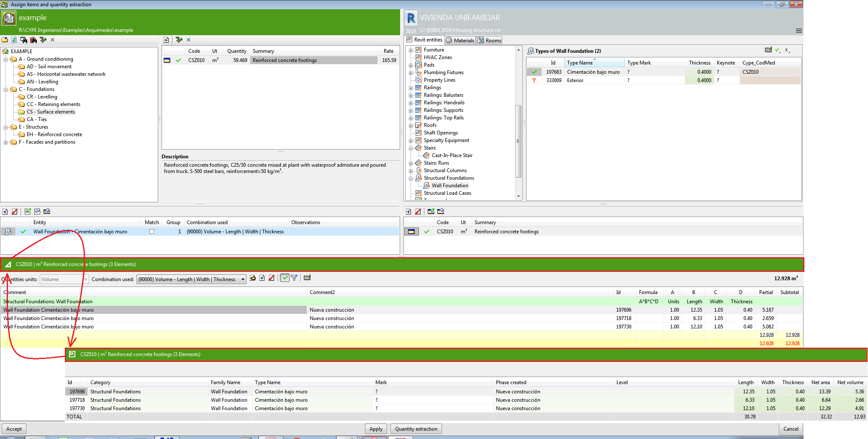Switch to the Rooms tab

[x=490, y=40]
